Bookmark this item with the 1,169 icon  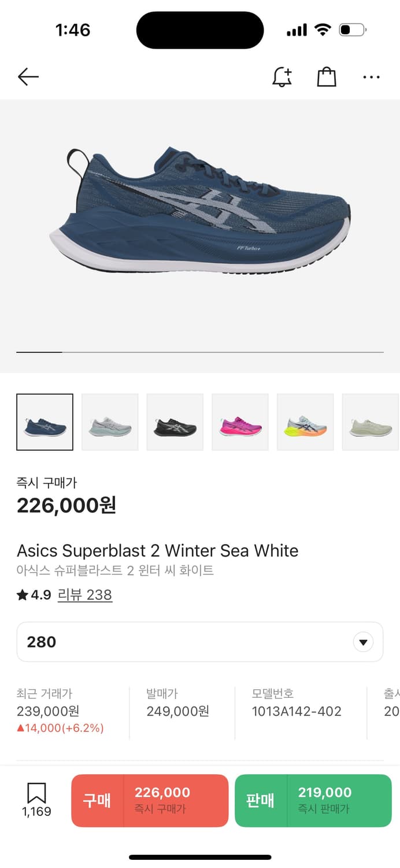pos(36,800)
